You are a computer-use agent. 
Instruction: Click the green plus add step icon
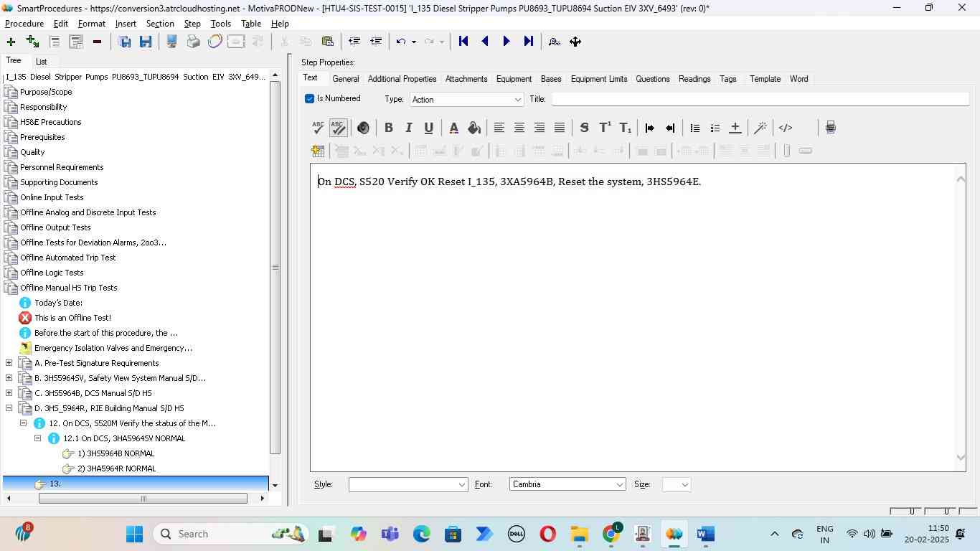11,42
